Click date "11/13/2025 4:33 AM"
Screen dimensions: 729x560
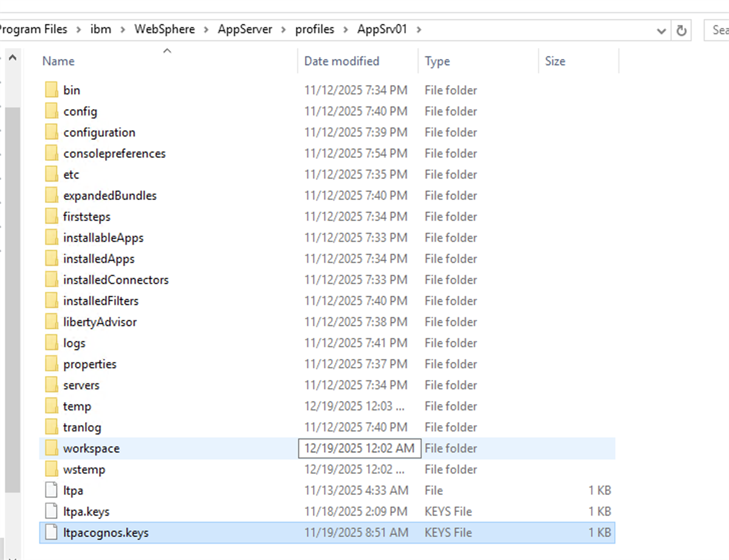coord(356,490)
